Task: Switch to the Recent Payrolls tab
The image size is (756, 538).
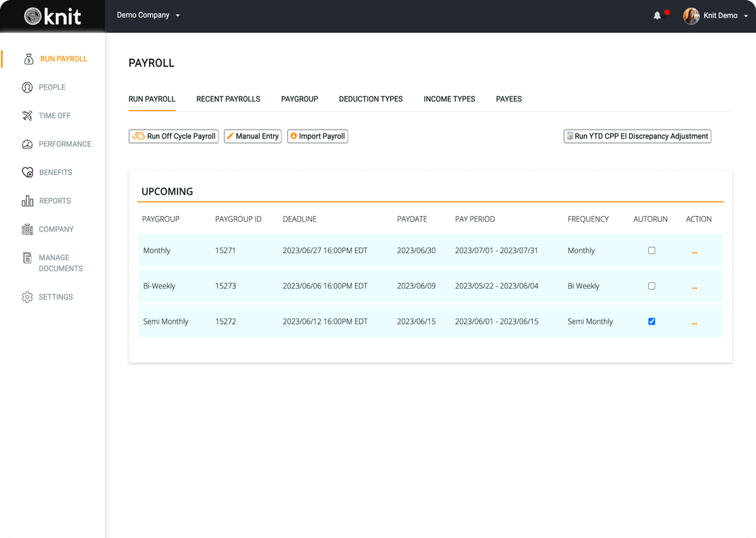Action: pos(228,99)
